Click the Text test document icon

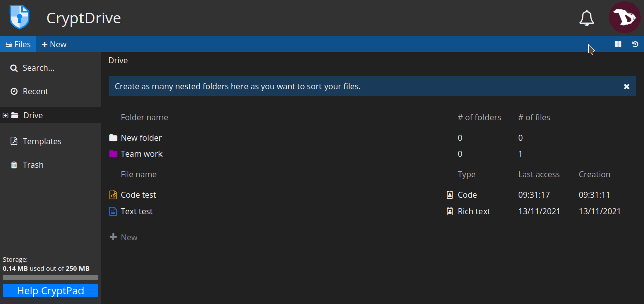click(x=113, y=211)
